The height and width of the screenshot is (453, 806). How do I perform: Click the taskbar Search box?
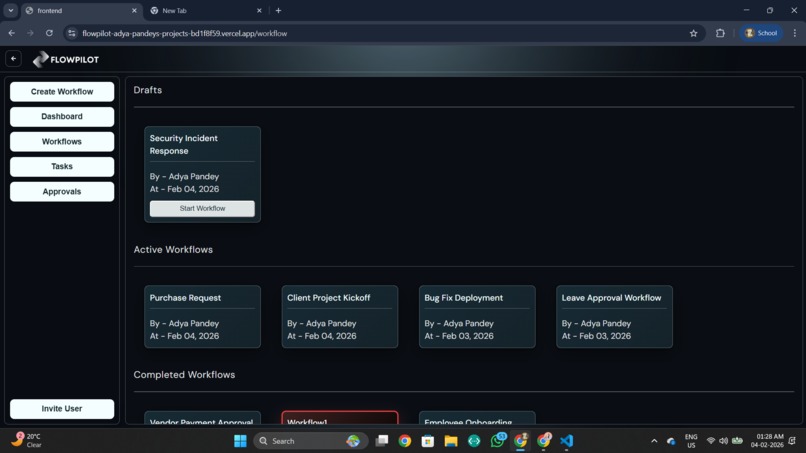coord(310,441)
